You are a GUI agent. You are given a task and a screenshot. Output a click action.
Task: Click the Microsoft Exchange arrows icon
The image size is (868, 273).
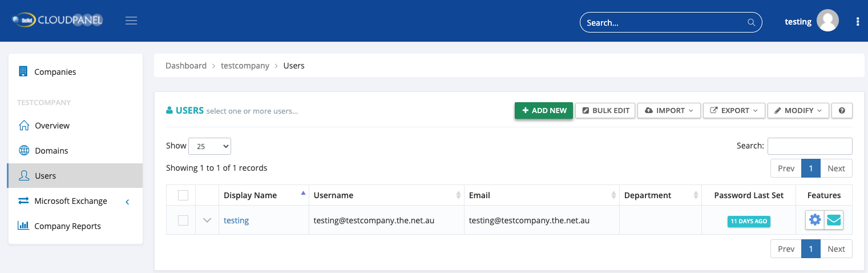[x=23, y=200]
